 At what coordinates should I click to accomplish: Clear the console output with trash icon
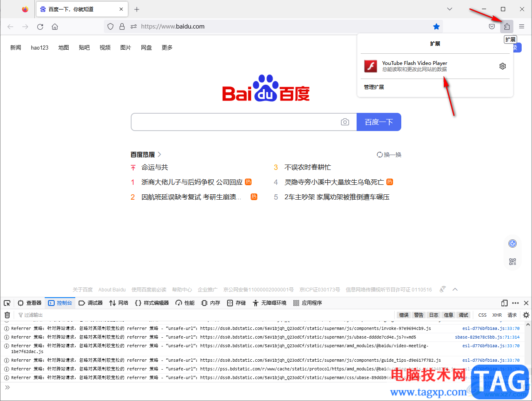7,315
